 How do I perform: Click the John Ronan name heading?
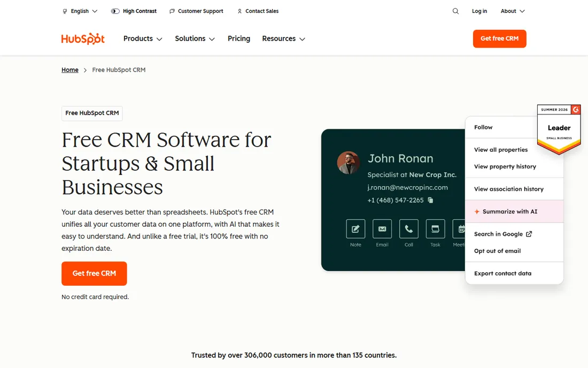click(400, 159)
